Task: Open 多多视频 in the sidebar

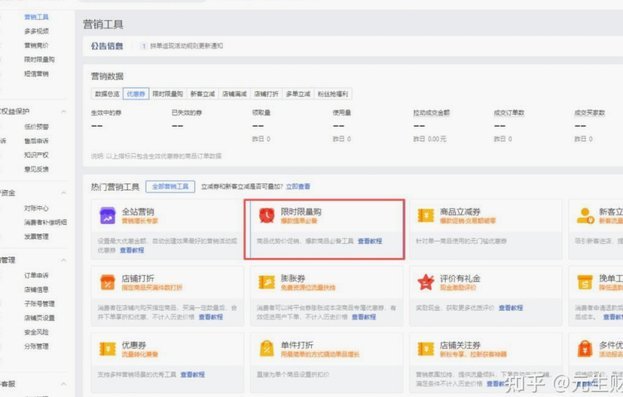Action: [x=36, y=31]
